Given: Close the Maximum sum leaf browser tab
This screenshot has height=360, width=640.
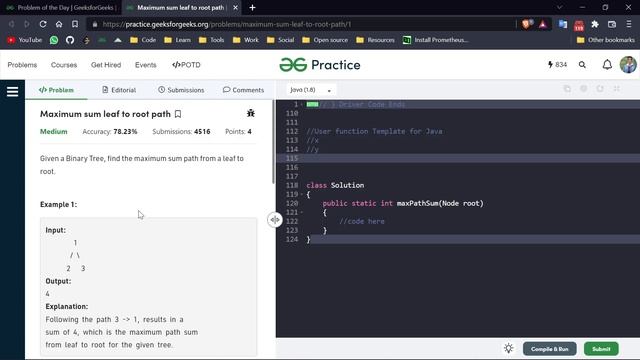Looking at the screenshot, I should tap(236, 7).
